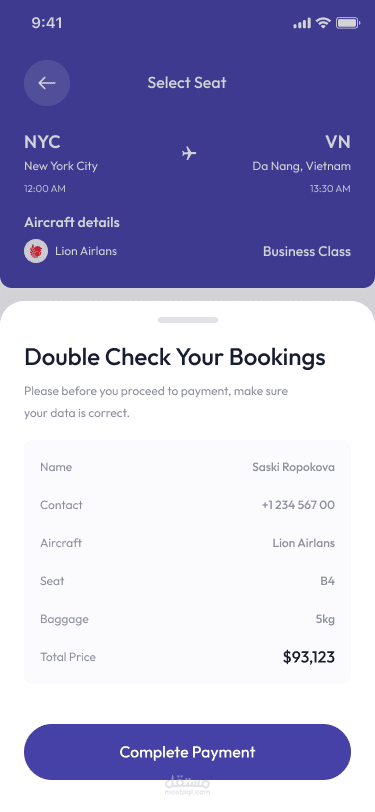Tap the baggage value 5kg
Viewport: 375px width, 812px height.
[325, 619]
